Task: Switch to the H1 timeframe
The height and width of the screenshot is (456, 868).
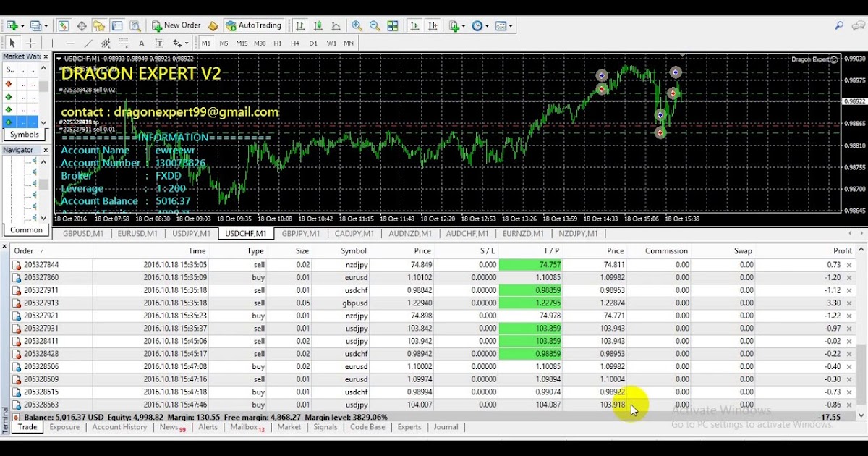Action: click(278, 43)
